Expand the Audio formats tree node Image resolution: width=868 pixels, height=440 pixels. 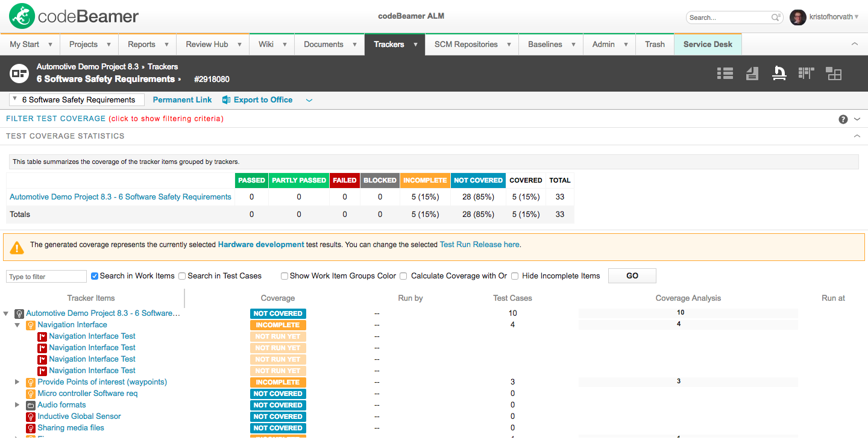point(17,405)
